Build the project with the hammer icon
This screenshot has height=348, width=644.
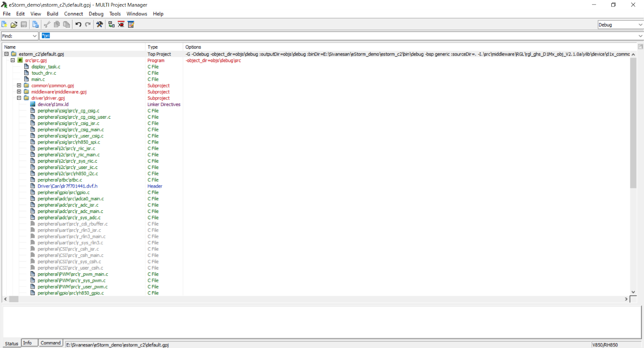99,25
